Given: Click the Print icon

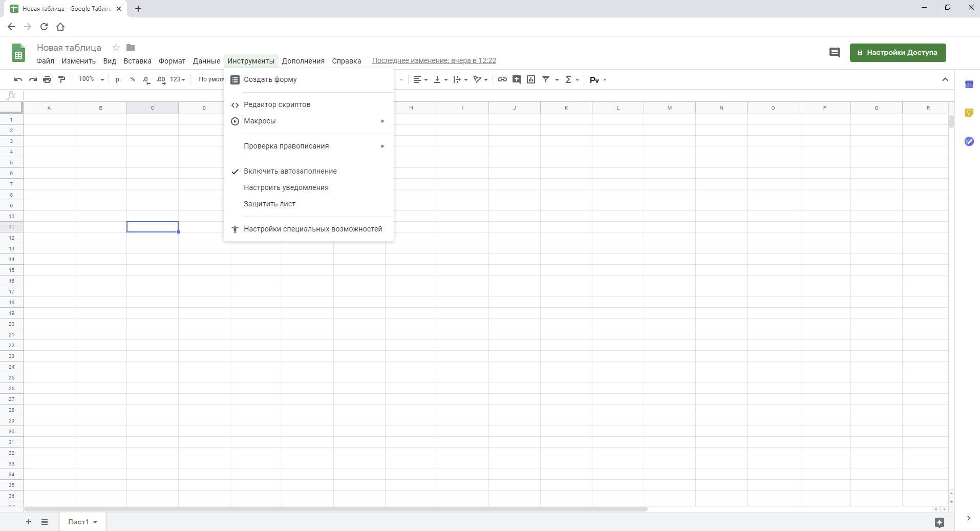Looking at the screenshot, I should pos(47,79).
